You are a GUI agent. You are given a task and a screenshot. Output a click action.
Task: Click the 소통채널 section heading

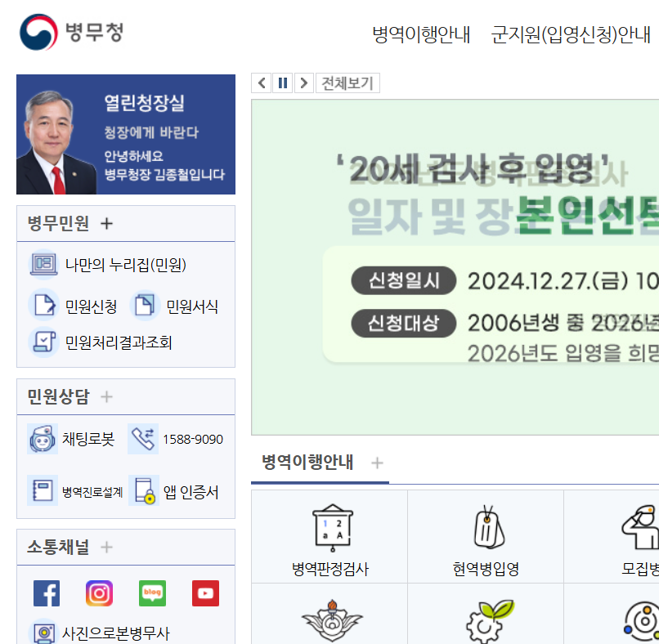(58, 547)
